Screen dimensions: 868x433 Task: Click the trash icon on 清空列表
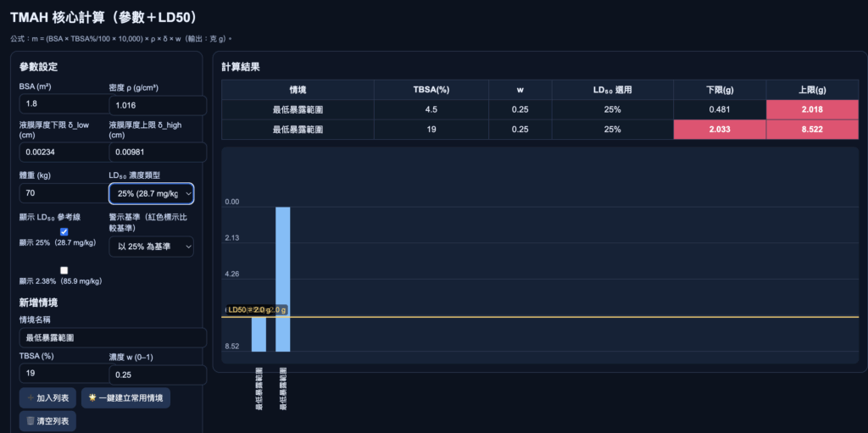click(x=31, y=421)
